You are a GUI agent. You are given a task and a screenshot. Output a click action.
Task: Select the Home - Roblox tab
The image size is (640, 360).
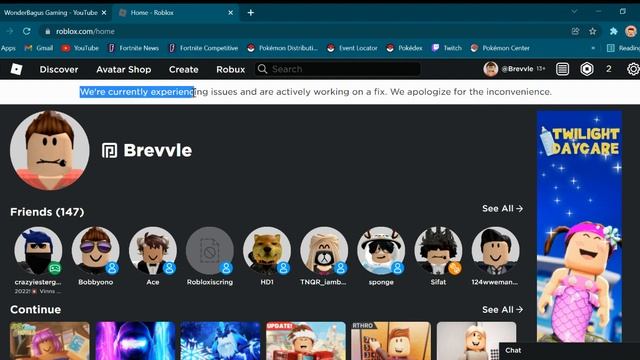tap(176, 13)
